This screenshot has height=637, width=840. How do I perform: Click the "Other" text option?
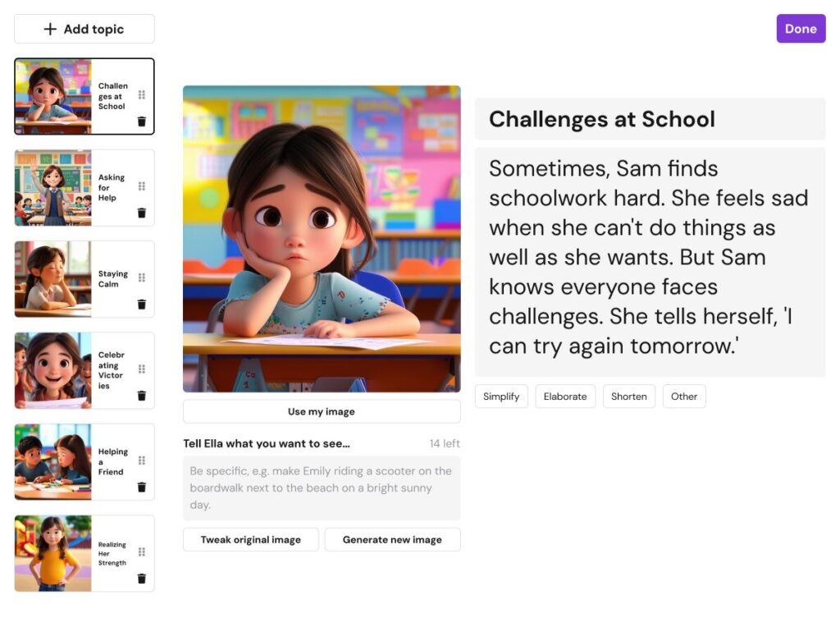tap(684, 396)
